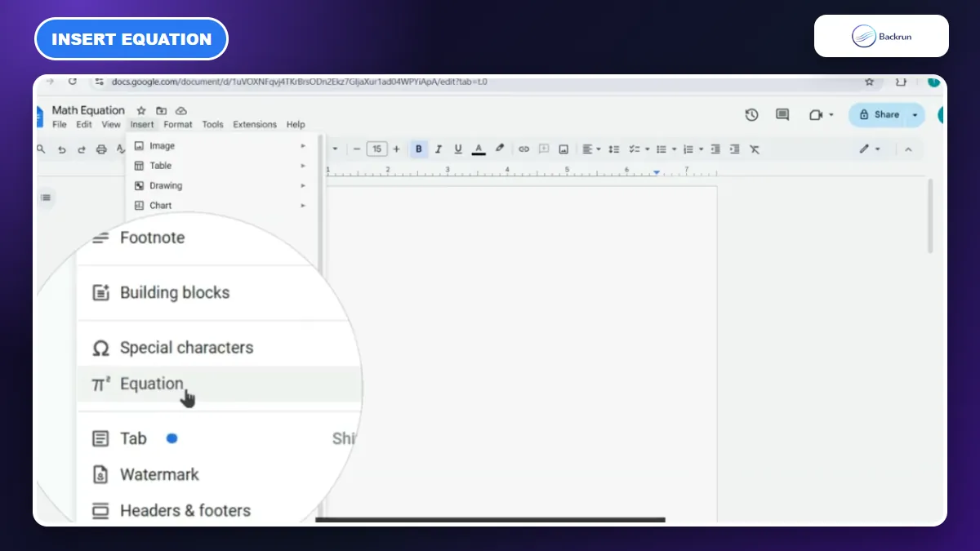Open line and paragraph spacing
The image size is (980, 551).
614,149
